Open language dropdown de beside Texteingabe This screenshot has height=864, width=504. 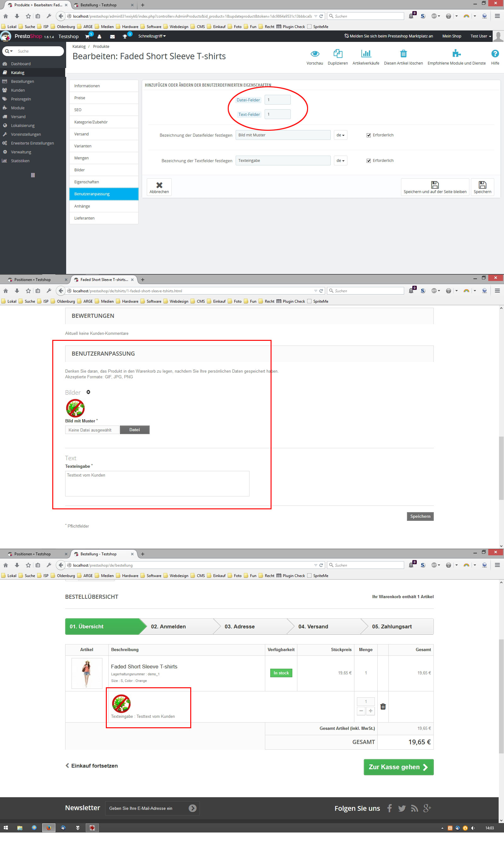(x=341, y=160)
